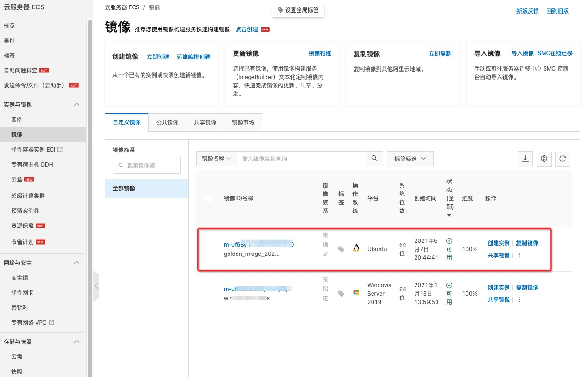Click the tag icon in Windows Server row
The height and width of the screenshot is (377, 588).
[x=341, y=294]
